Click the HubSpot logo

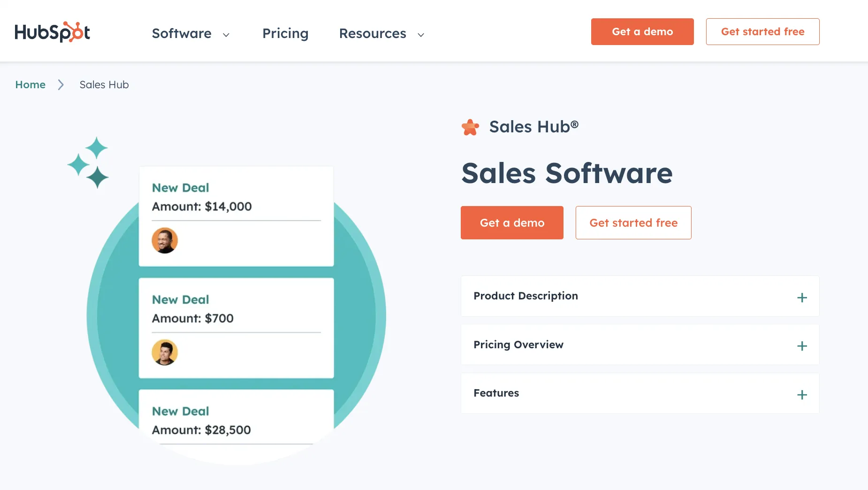52,32
